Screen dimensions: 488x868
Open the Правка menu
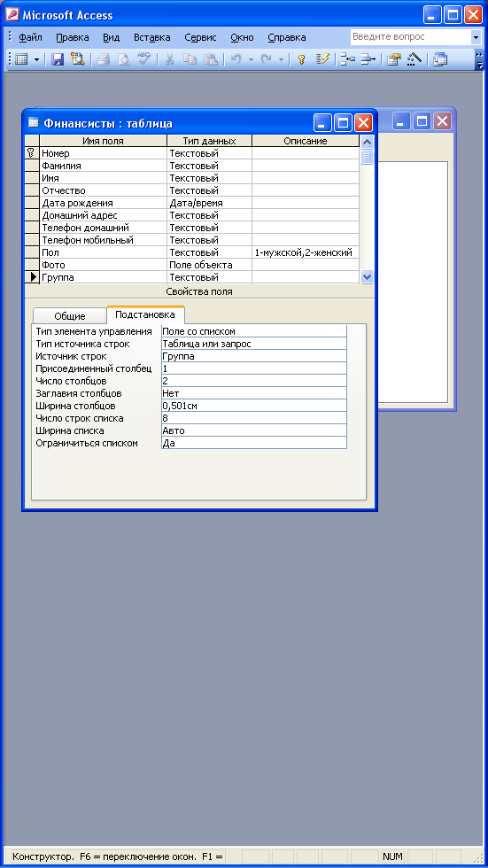pos(73,37)
